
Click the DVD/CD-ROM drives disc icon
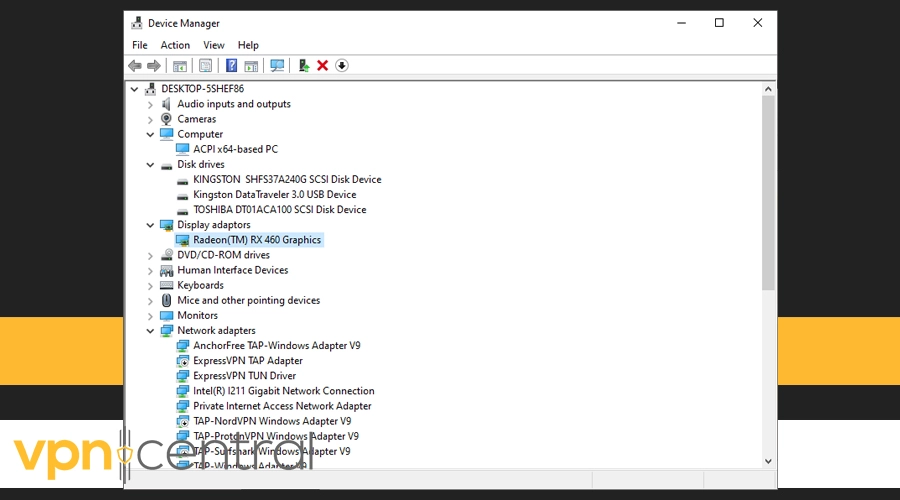[x=166, y=255]
